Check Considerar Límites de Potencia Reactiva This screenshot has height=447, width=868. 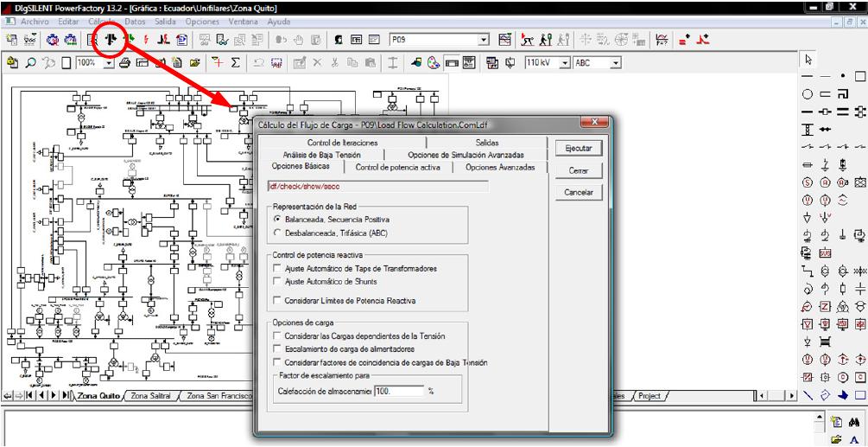[x=276, y=300]
